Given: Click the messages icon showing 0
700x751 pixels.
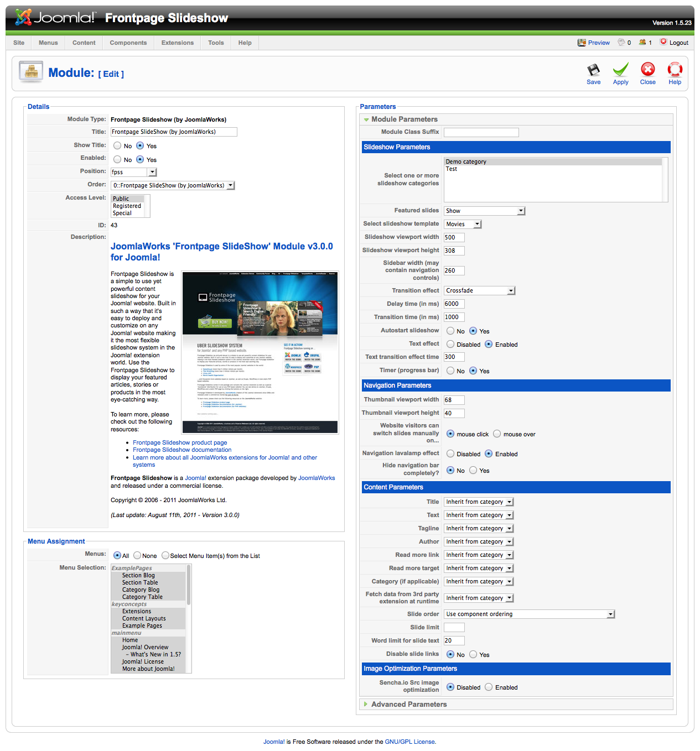Looking at the screenshot, I should click(621, 42).
